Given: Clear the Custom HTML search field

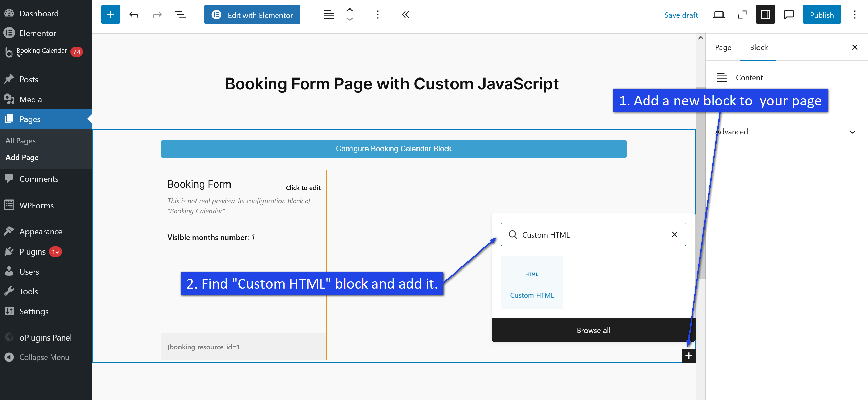Looking at the screenshot, I should point(674,234).
